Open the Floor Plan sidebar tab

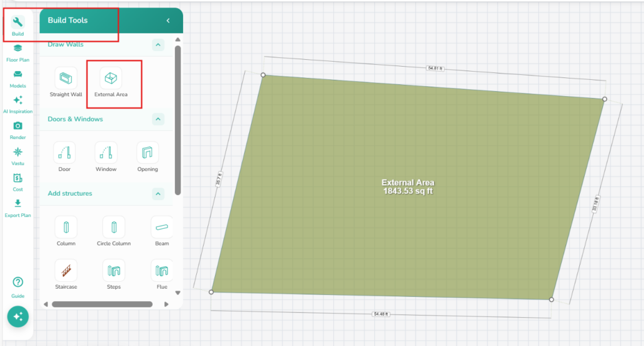click(18, 52)
